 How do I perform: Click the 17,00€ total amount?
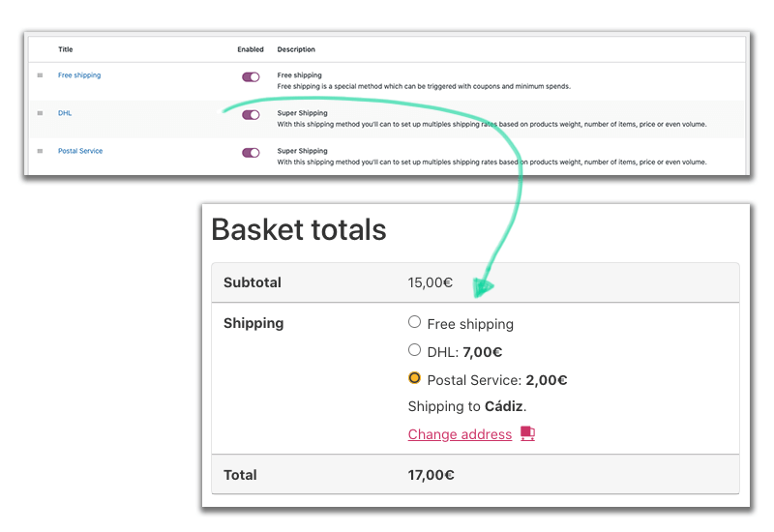coord(431,475)
